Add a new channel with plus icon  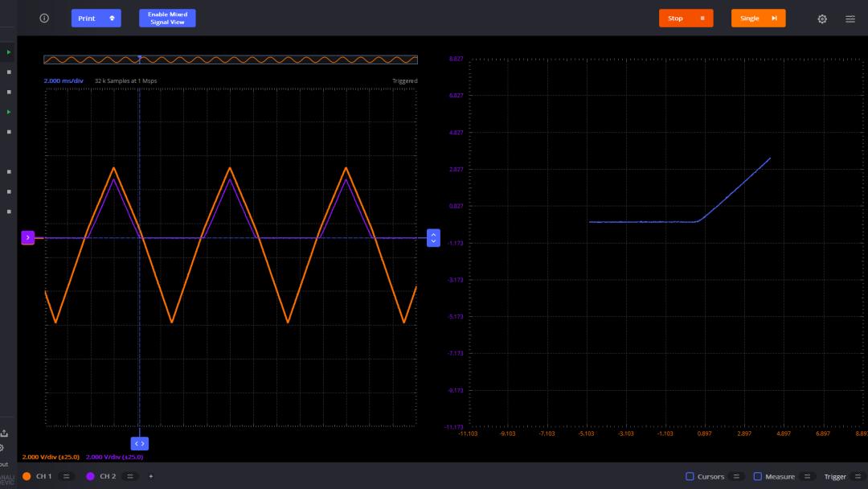(x=150, y=476)
